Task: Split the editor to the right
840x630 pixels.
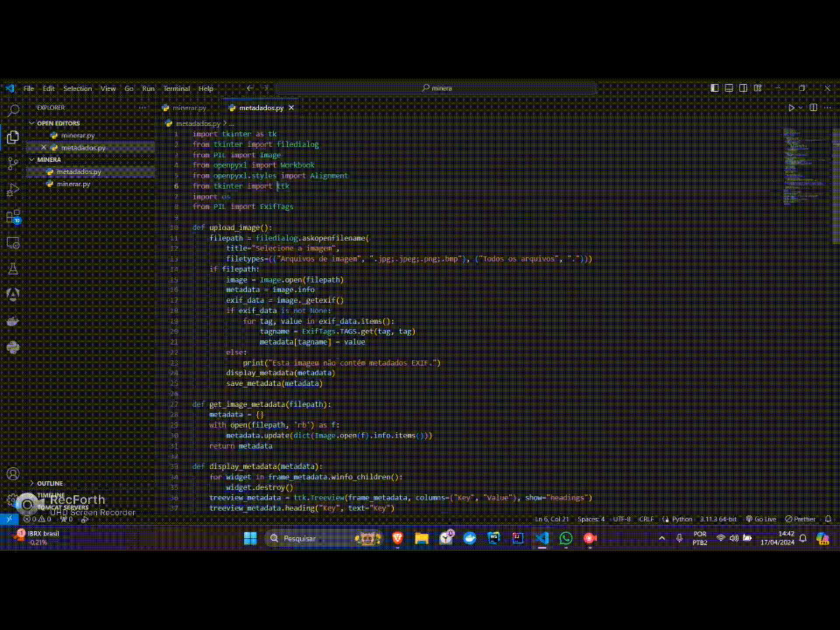Action: 813,108
